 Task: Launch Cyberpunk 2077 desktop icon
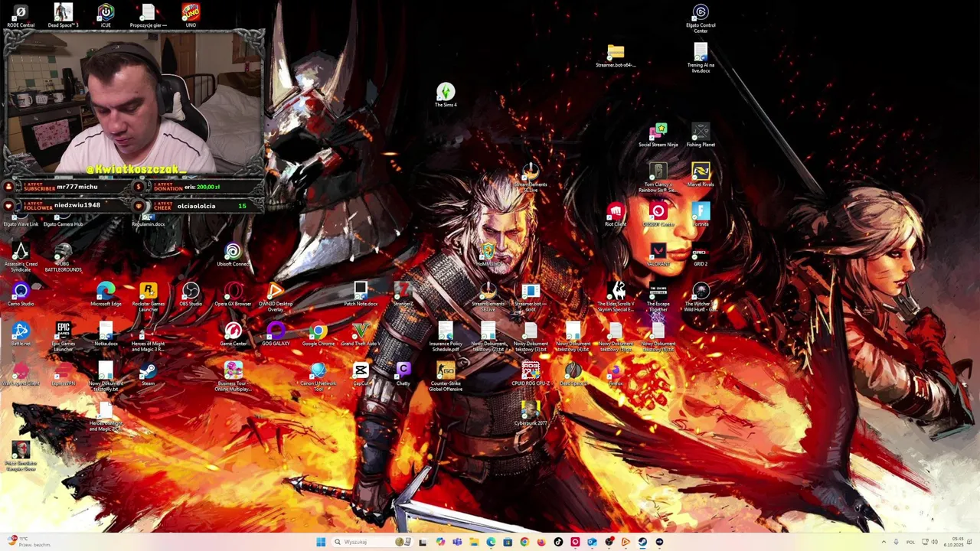(531, 414)
